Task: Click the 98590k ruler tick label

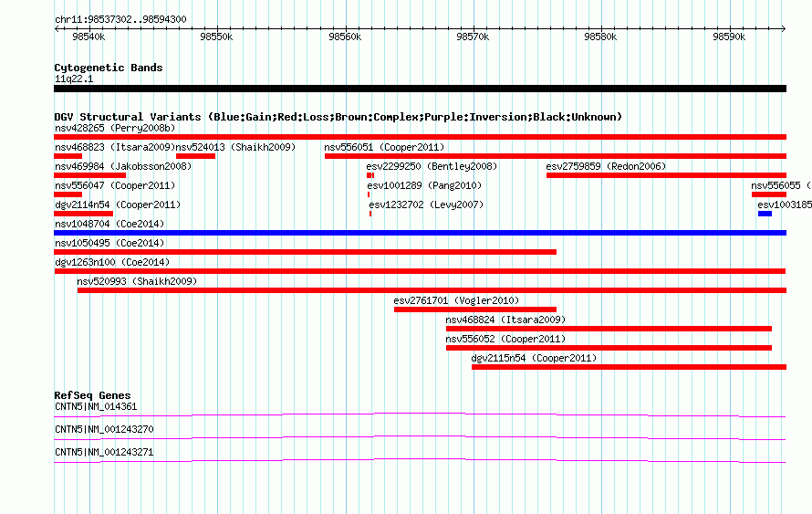Action: pos(729,37)
